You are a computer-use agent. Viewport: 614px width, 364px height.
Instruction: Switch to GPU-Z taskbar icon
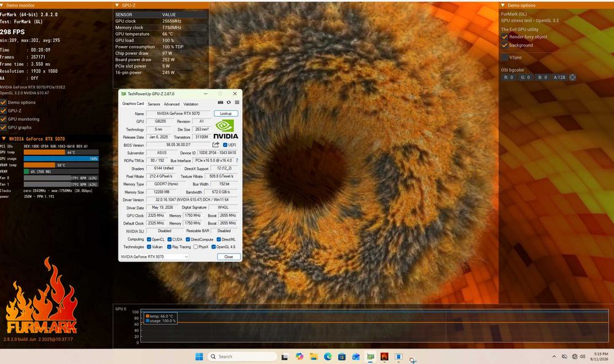tap(370, 357)
